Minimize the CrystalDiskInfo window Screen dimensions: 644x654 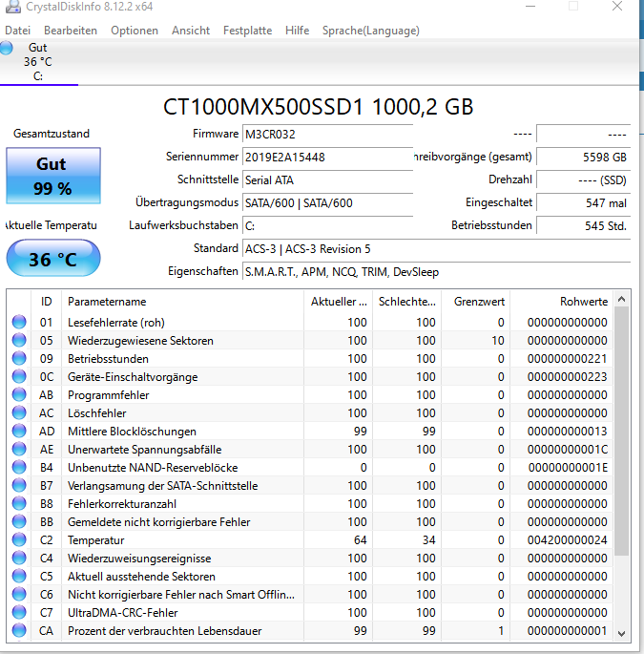530,7
